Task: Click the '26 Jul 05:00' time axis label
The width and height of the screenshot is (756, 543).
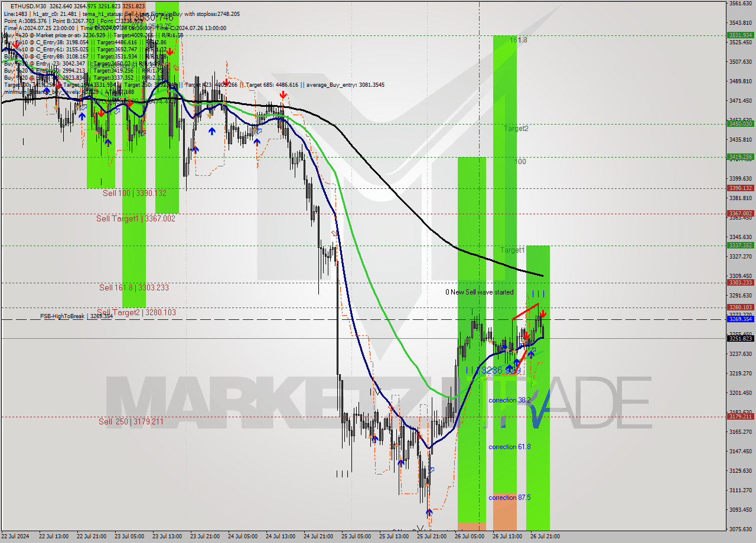Action: [470, 537]
